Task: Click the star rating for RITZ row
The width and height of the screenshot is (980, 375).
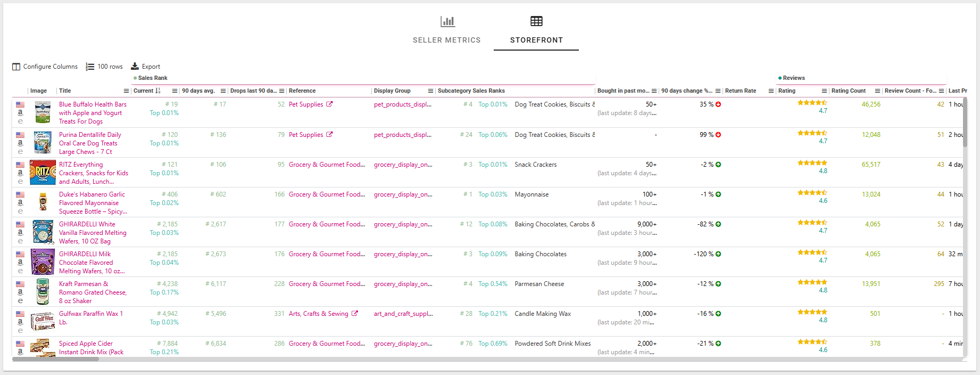Action: [812, 163]
